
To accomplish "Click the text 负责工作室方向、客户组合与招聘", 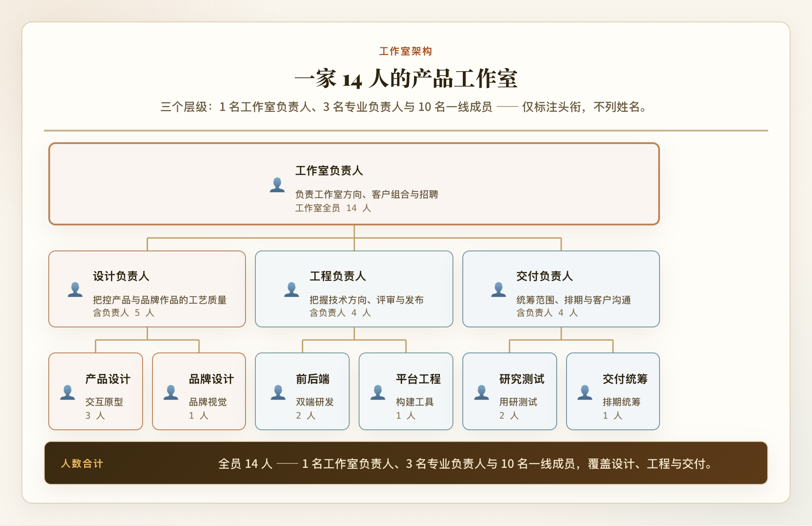I will pos(367,194).
